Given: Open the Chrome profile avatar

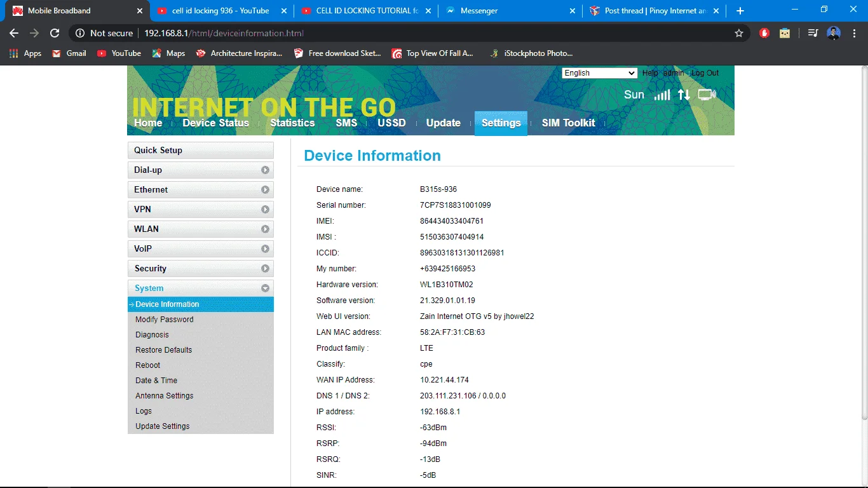Looking at the screenshot, I should pyautogui.click(x=834, y=33).
